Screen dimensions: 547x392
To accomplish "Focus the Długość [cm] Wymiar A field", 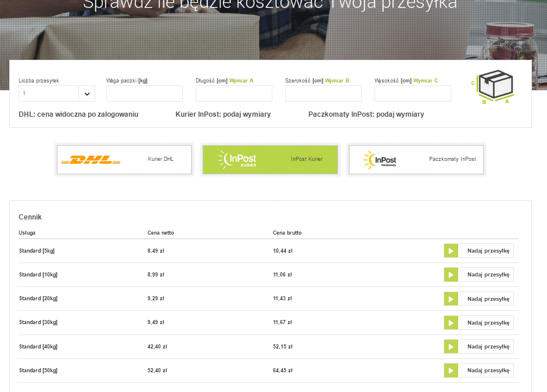I will point(234,93).
